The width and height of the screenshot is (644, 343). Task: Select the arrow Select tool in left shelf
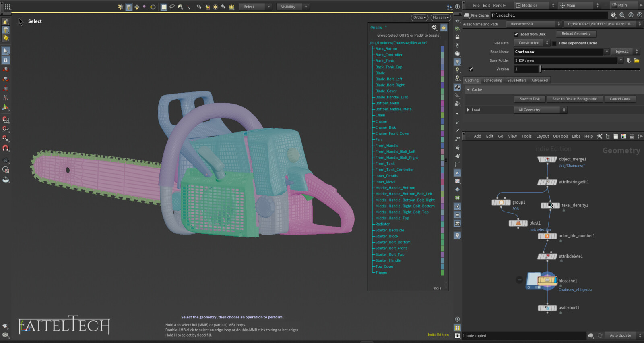coord(6,51)
